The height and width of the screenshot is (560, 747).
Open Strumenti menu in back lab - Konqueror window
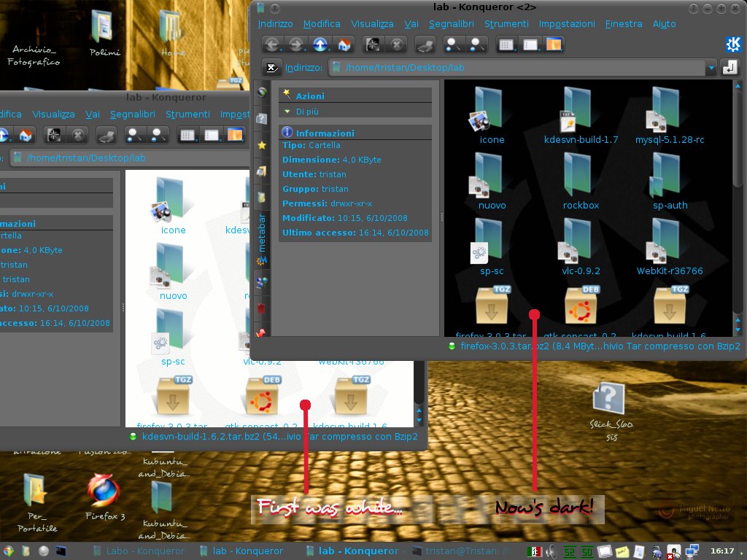pos(187,114)
